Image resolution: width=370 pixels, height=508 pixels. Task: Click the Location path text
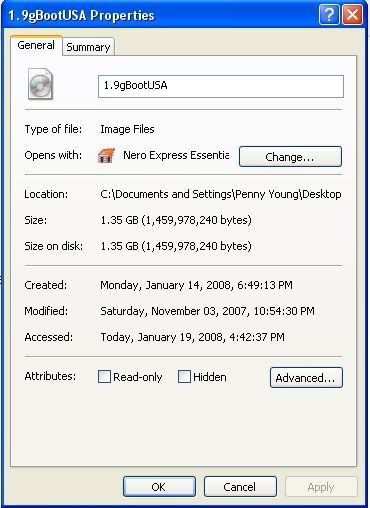click(221, 194)
